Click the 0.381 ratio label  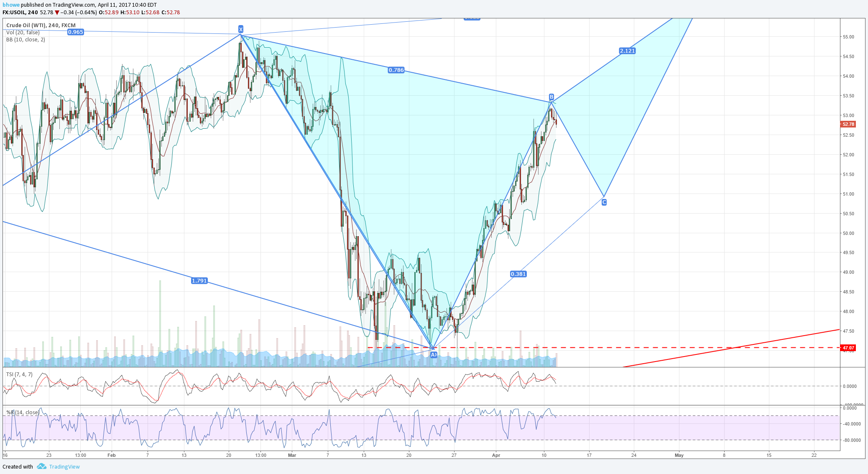(x=518, y=274)
